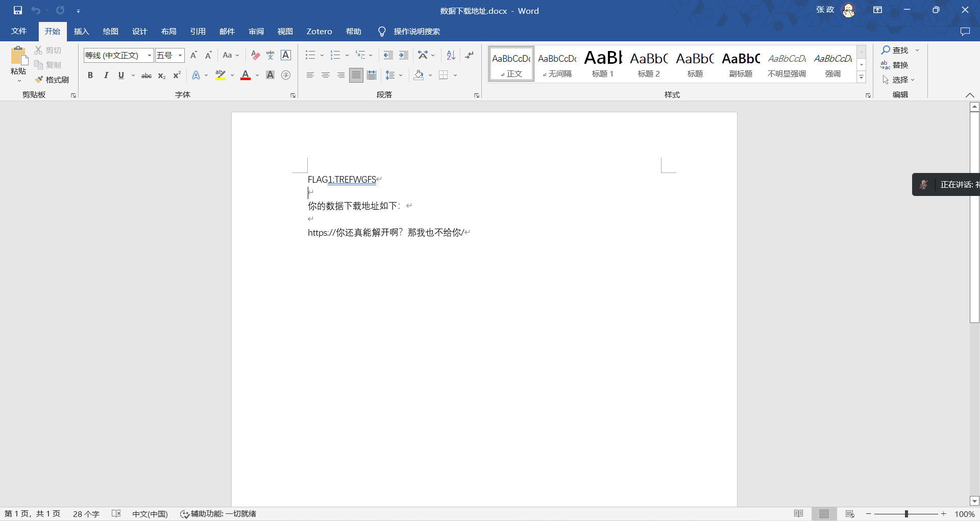Open the Change Case (Aa) dropdown
The height and width of the screenshot is (521, 980).
pyautogui.click(x=231, y=55)
